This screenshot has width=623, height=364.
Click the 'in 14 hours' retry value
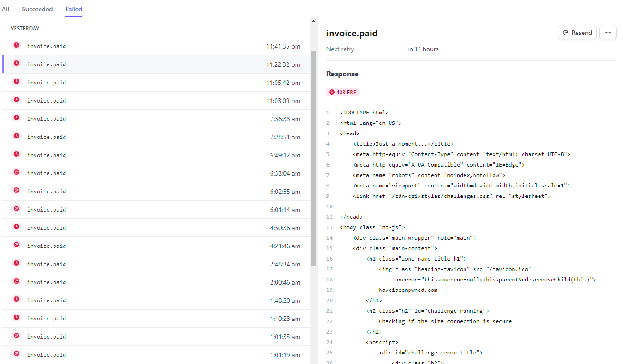click(x=423, y=49)
